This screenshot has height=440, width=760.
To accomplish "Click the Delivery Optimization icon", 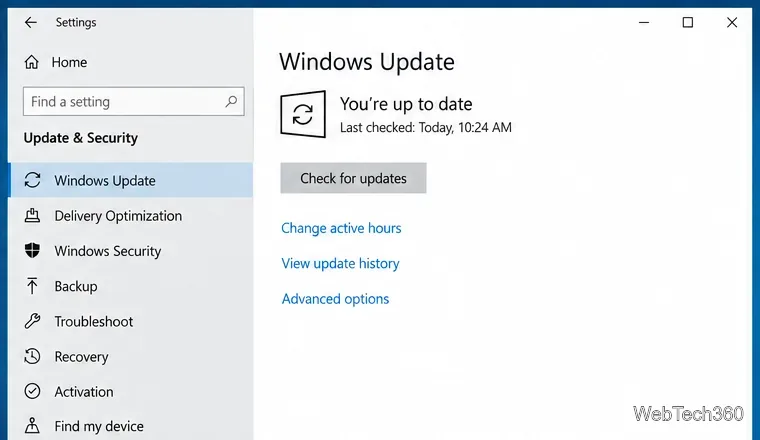I will pyautogui.click(x=32, y=215).
